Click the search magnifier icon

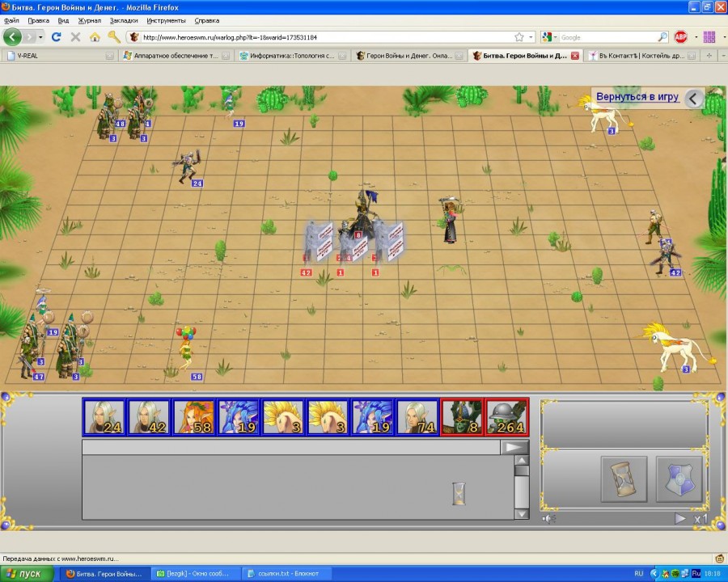tap(662, 37)
